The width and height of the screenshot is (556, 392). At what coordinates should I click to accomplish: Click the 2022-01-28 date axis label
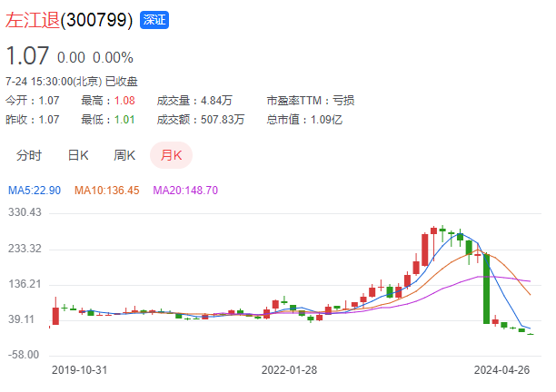coord(289,370)
